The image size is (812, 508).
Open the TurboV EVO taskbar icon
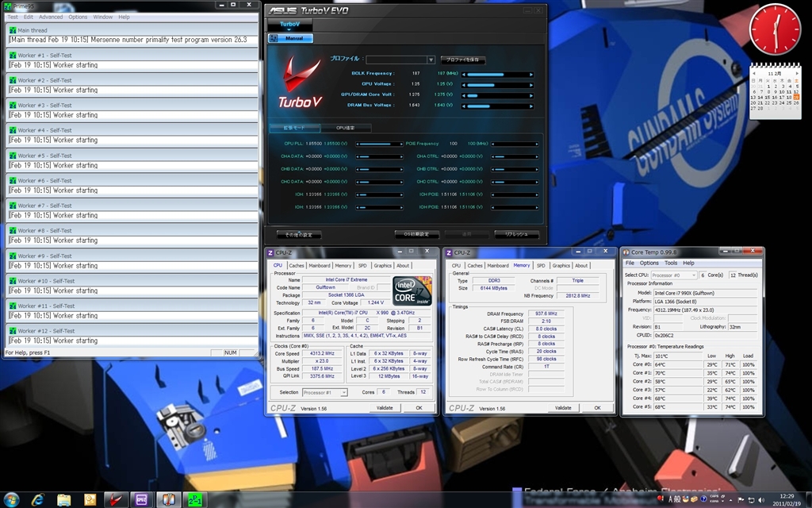click(116, 498)
